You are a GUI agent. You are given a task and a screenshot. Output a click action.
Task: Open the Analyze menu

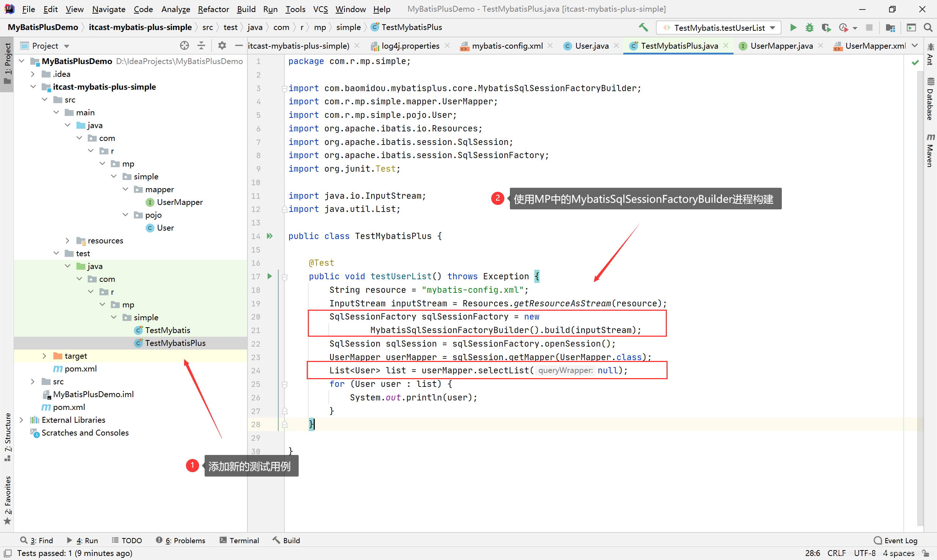click(x=175, y=9)
